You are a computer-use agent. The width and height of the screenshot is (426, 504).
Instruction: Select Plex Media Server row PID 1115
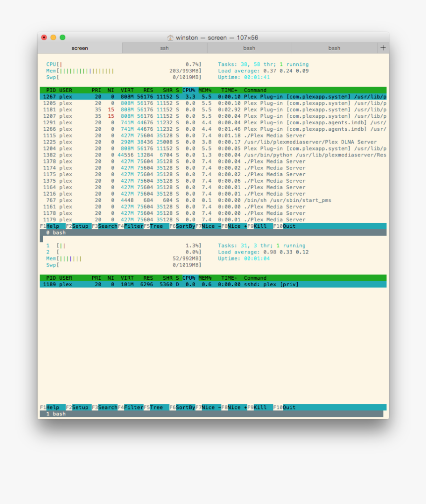click(x=213, y=136)
